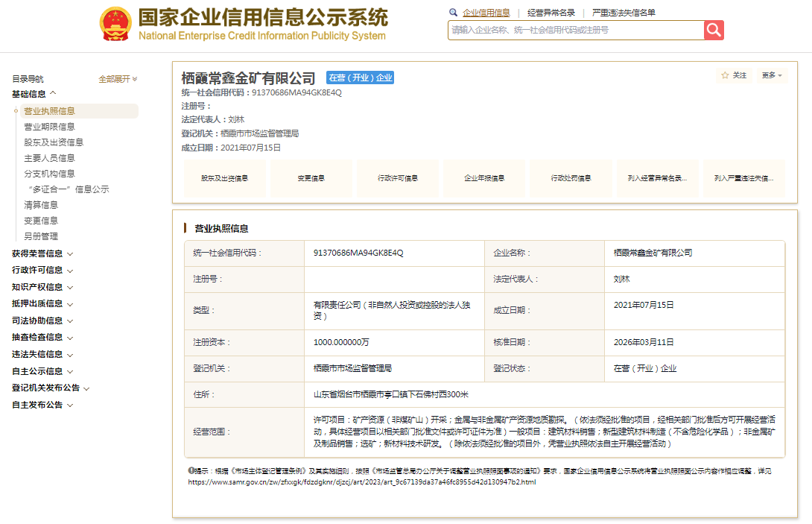Open 行政处罚信息 quick button
The image size is (812, 524).
[x=571, y=179]
